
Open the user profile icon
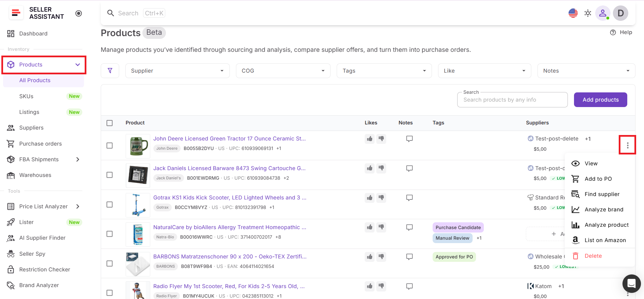click(603, 13)
